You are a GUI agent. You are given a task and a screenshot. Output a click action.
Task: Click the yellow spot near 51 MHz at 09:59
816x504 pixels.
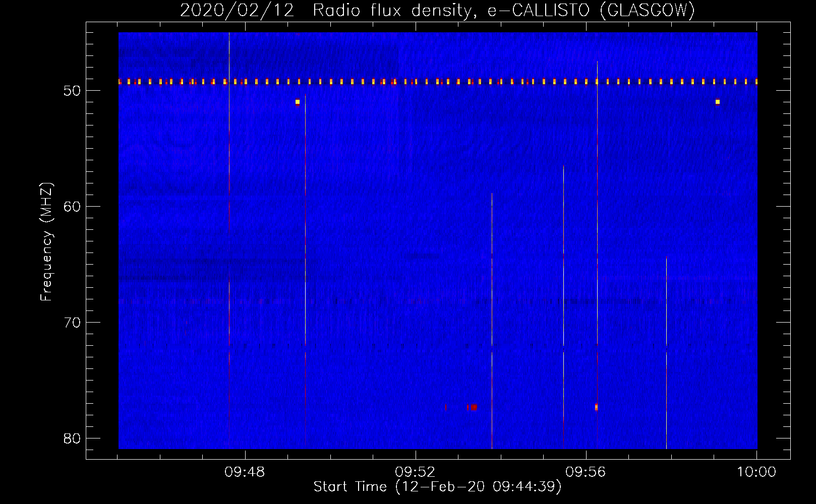click(718, 102)
